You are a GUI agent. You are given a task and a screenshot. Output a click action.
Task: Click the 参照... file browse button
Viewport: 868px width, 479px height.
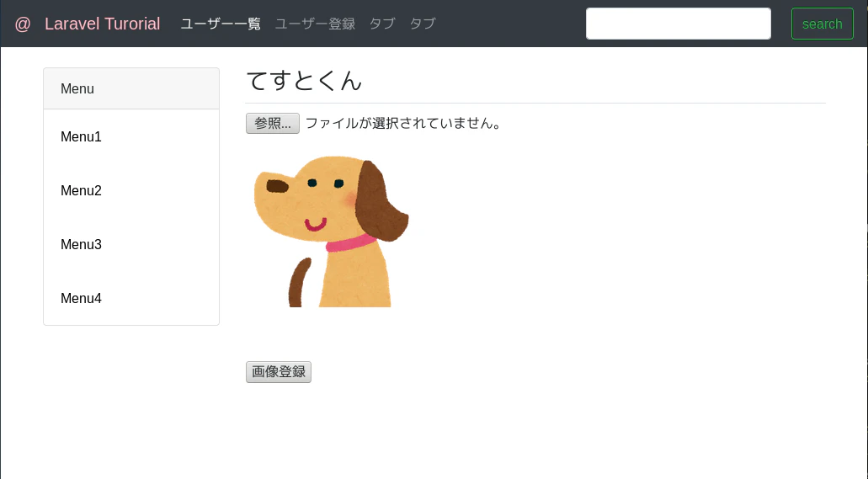[x=273, y=123]
